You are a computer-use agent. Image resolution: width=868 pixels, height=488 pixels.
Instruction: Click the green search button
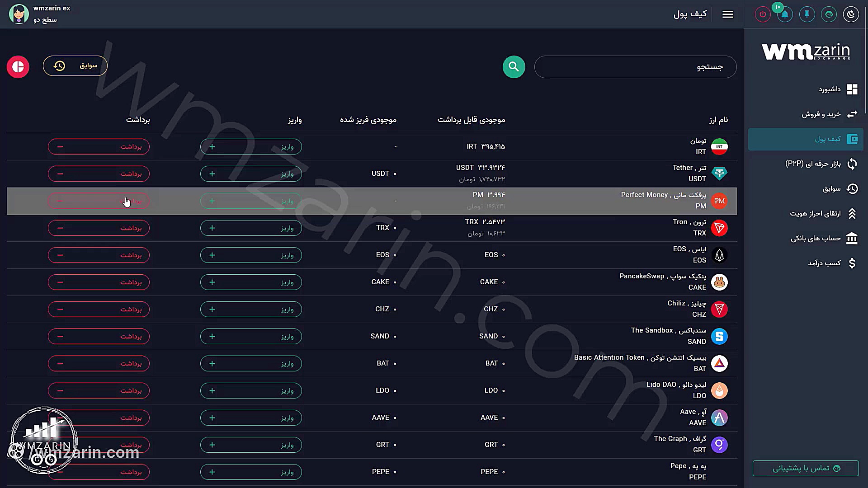click(x=514, y=67)
